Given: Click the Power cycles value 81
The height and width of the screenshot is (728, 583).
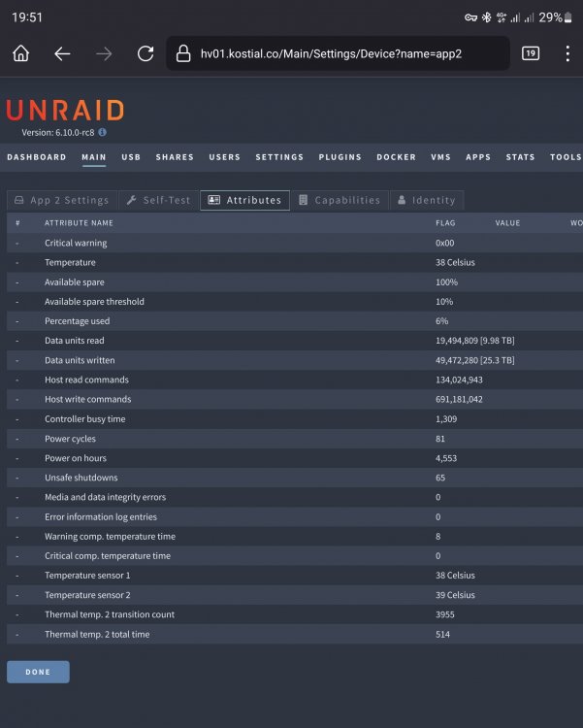Looking at the screenshot, I should [x=440, y=439].
